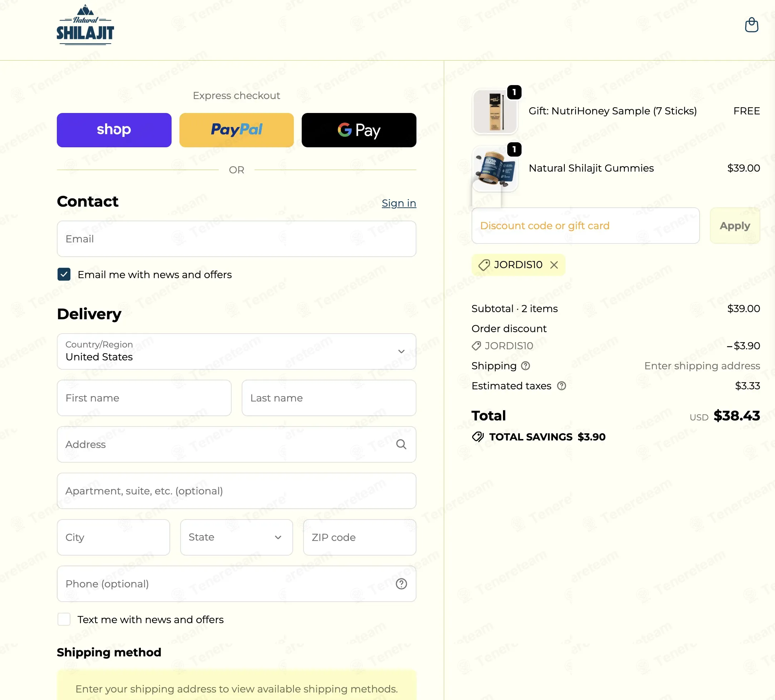Image resolution: width=775 pixels, height=700 pixels.
Task: Open the shopping bag cart icon
Action: tap(751, 25)
